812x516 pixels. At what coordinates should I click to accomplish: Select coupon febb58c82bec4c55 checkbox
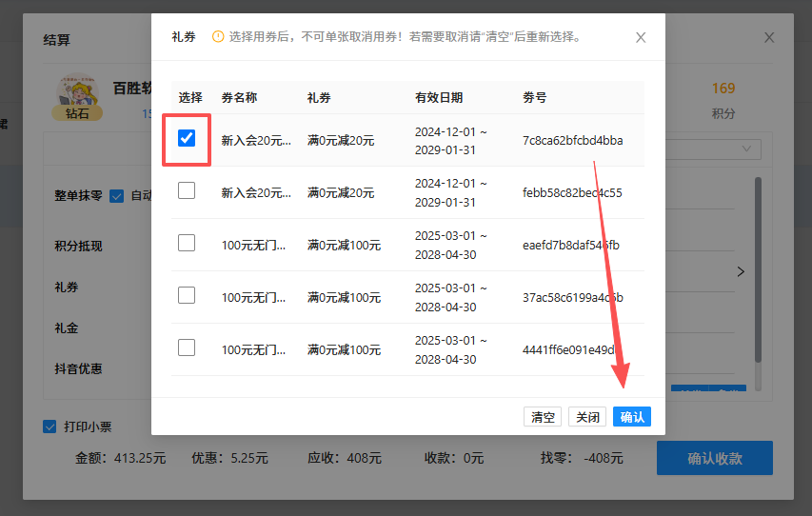pos(187,190)
